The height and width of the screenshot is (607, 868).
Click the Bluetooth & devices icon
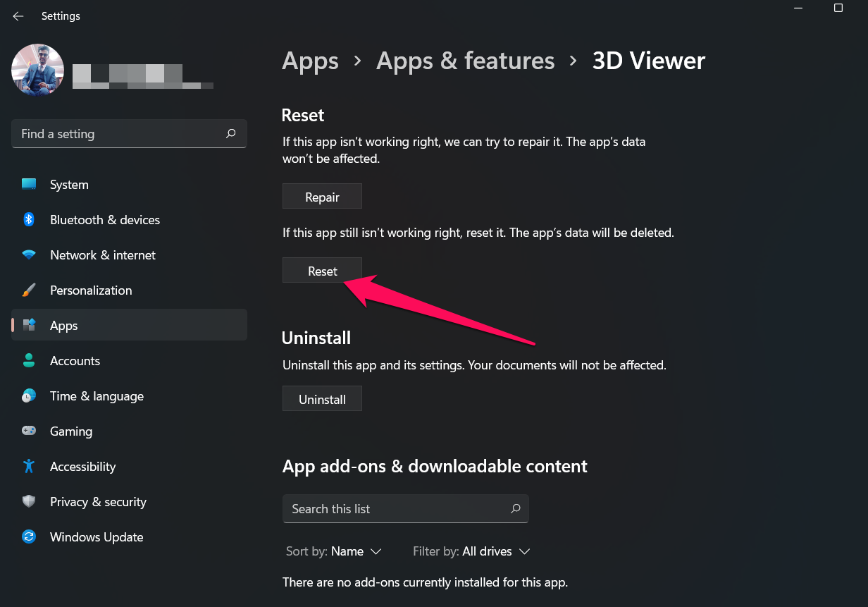coord(29,220)
